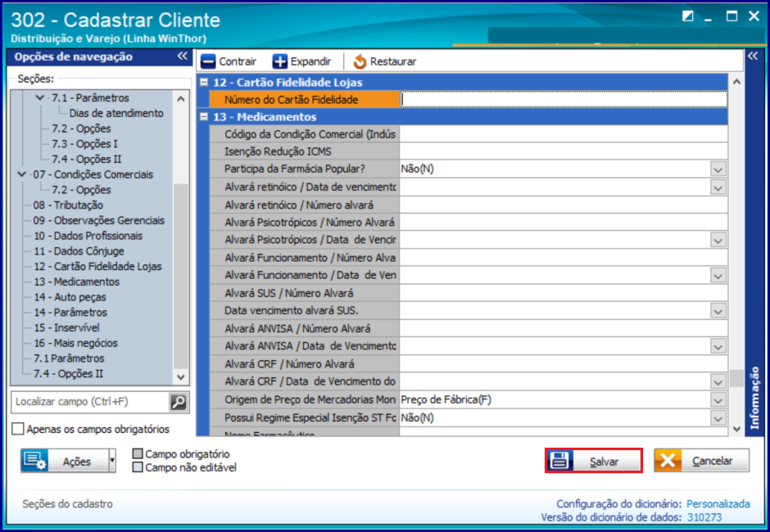Click the Código da Condição Comercial field
The height and width of the screenshot is (532, 770).
click(564, 134)
